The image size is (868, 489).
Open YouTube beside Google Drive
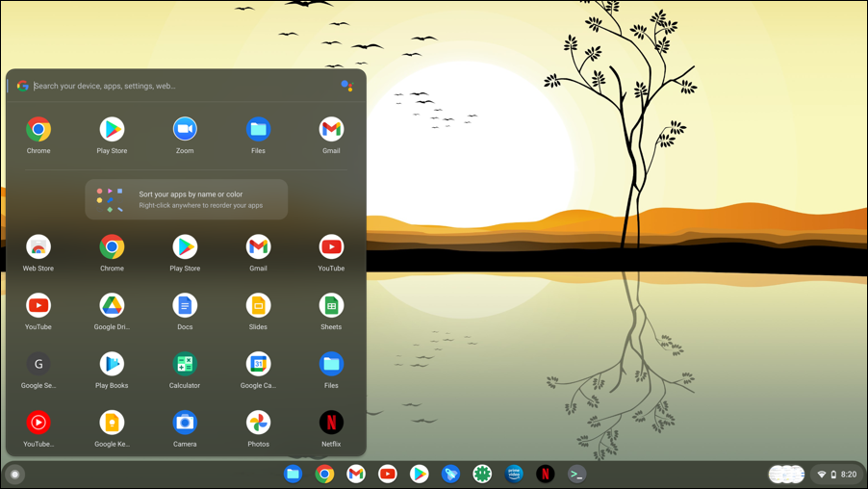pyautogui.click(x=38, y=306)
